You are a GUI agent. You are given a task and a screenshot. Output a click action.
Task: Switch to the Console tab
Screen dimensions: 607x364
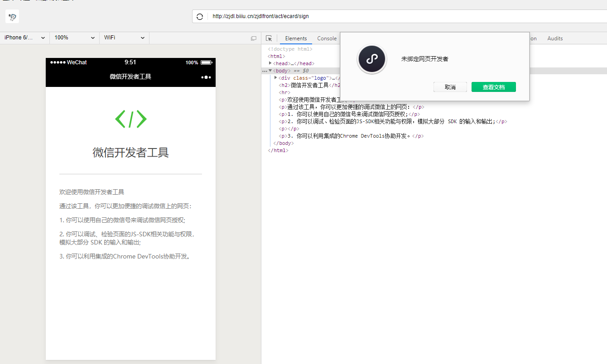(327, 38)
